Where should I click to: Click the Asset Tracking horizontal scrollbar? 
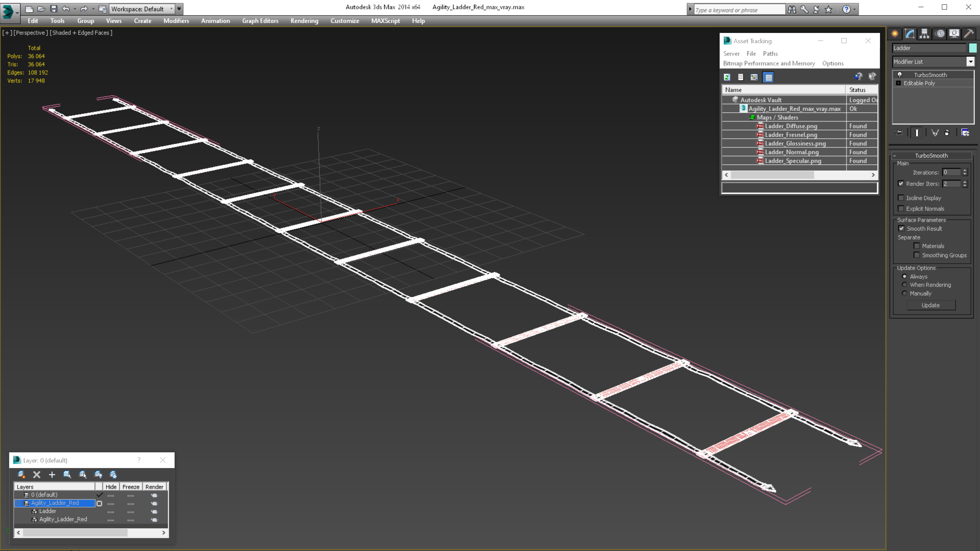tap(800, 175)
